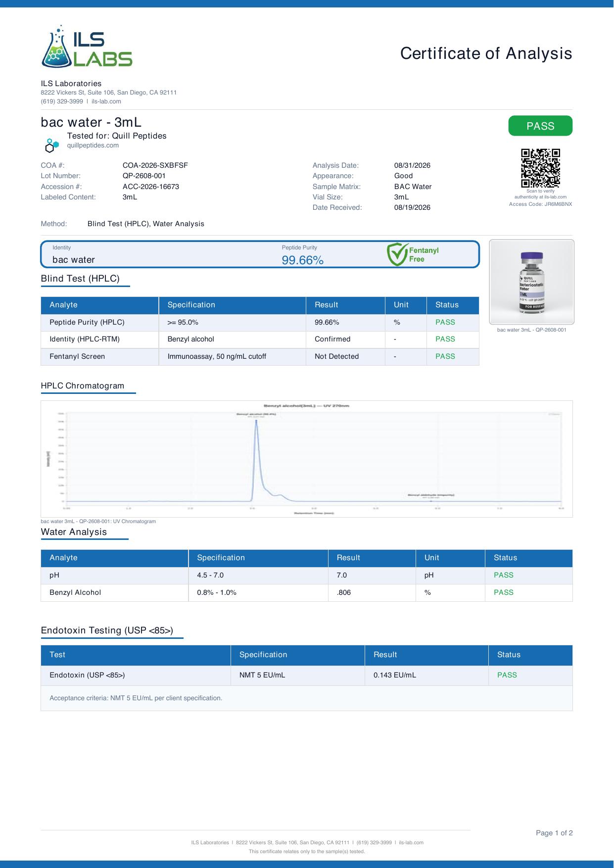Screen dimensions: 614x868
Task: Click the 99.66% purity summary value
Action: [x=303, y=260]
